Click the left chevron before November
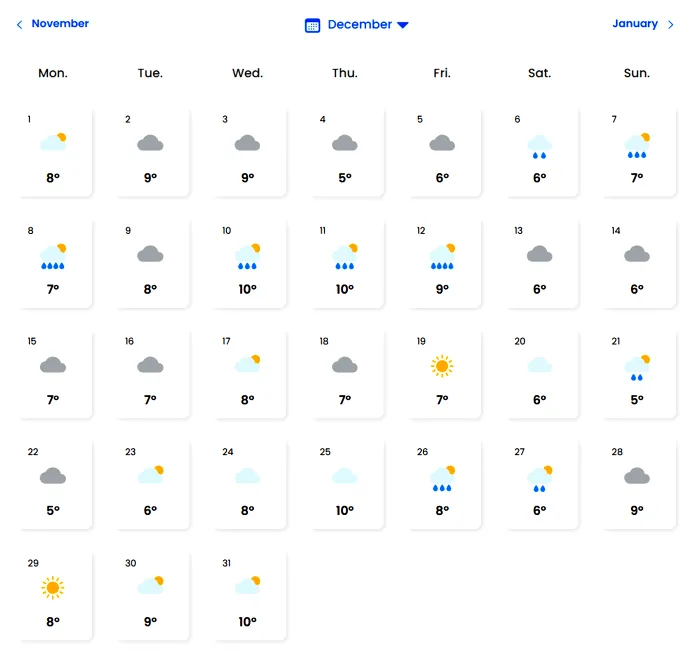This screenshot has width=700, height=652. coord(19,25)
